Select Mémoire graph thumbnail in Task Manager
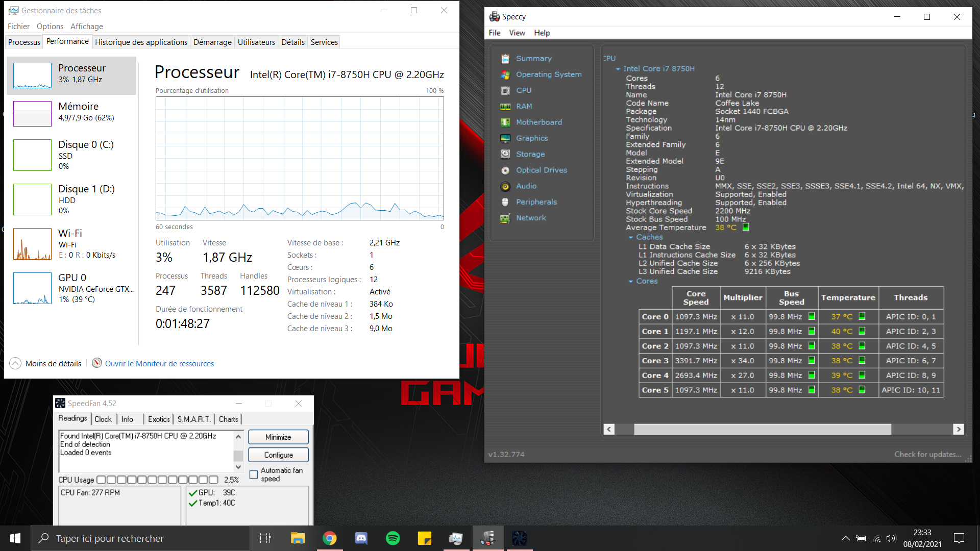This screenshot has height=551, width=980. pos(32,113)
